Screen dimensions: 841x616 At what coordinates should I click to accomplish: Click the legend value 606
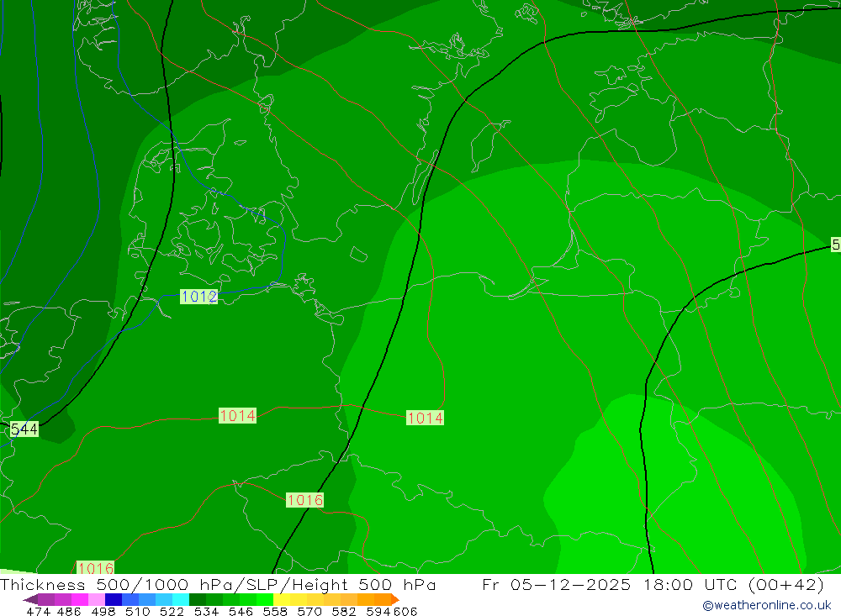[x=405, y=611]
